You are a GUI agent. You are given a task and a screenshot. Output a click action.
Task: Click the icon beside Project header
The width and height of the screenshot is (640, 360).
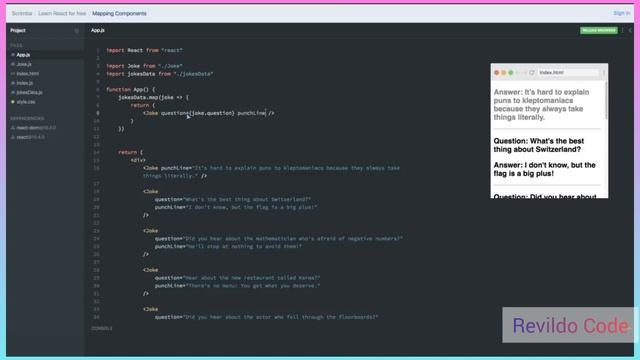click(76, 31)
